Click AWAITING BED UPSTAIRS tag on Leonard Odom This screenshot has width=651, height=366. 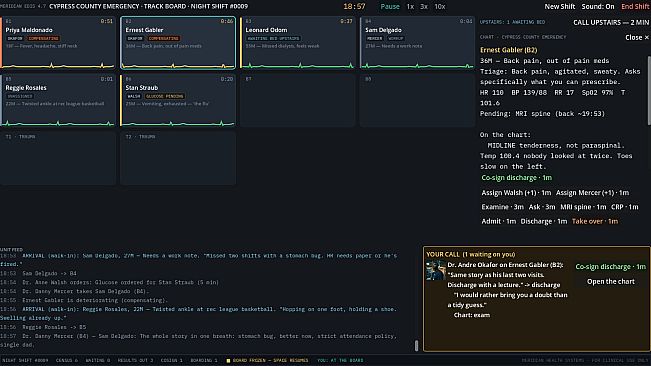[x=273, y=39]
